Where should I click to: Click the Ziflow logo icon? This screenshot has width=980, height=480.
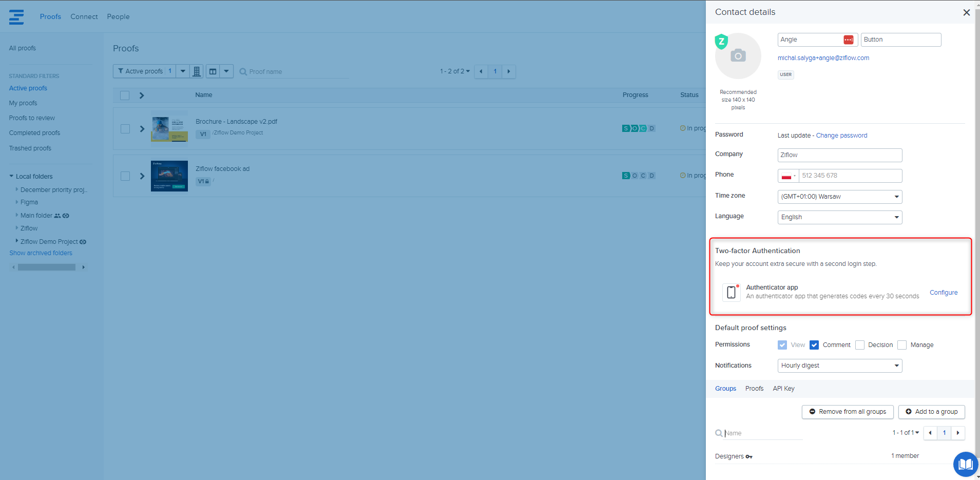coord(16,17)
